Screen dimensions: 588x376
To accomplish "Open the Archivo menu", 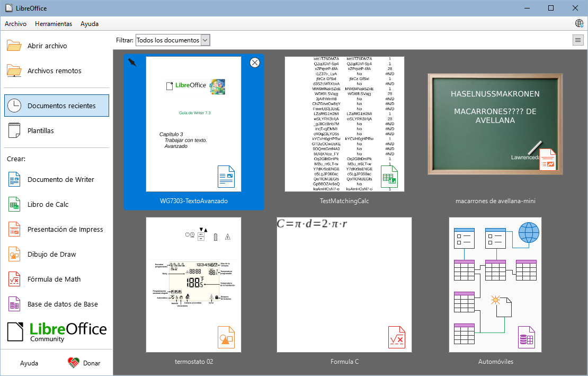I will tap(16, 24).
